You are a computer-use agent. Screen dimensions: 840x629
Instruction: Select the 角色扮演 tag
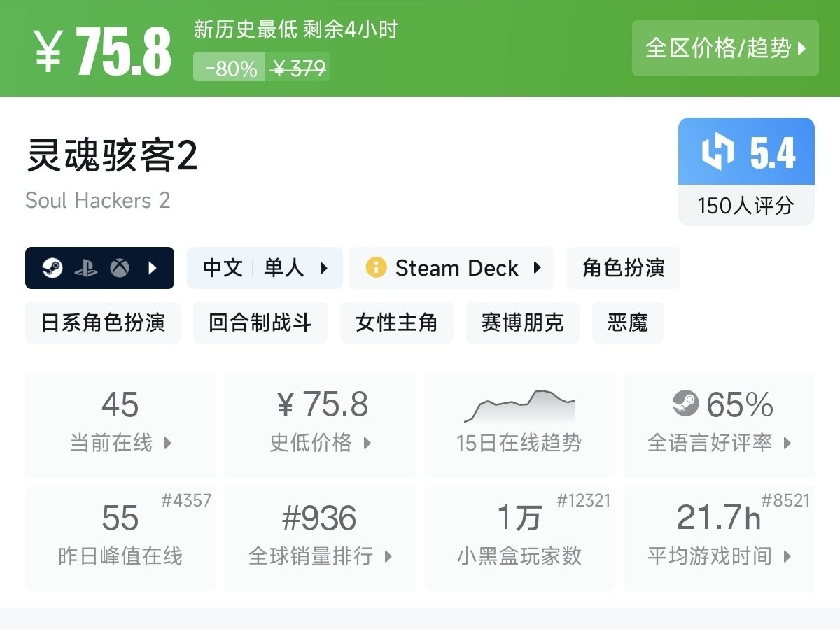tap(623, 268)
